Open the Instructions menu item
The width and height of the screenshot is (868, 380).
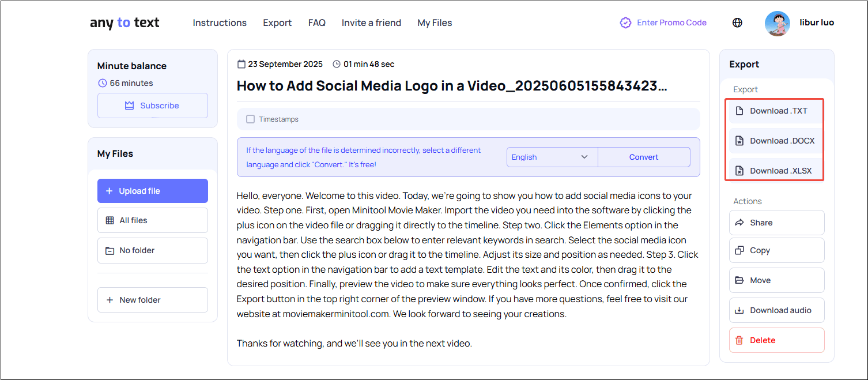tap(220, 23)
